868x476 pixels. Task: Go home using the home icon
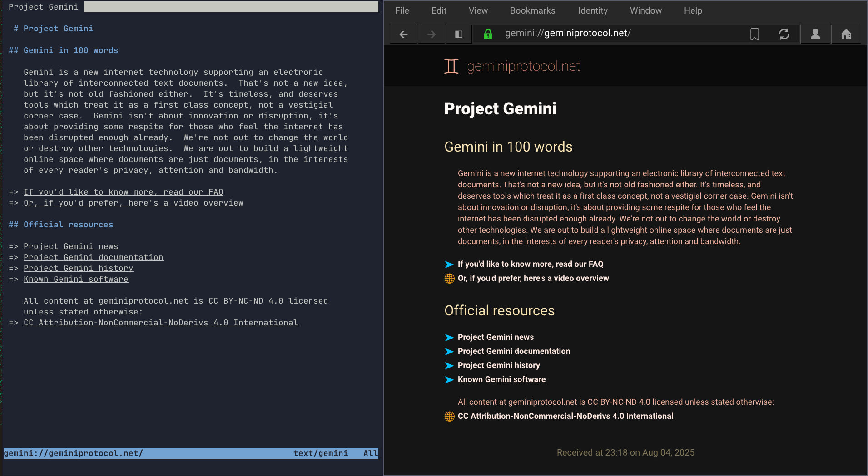click(x=846, y=34)
